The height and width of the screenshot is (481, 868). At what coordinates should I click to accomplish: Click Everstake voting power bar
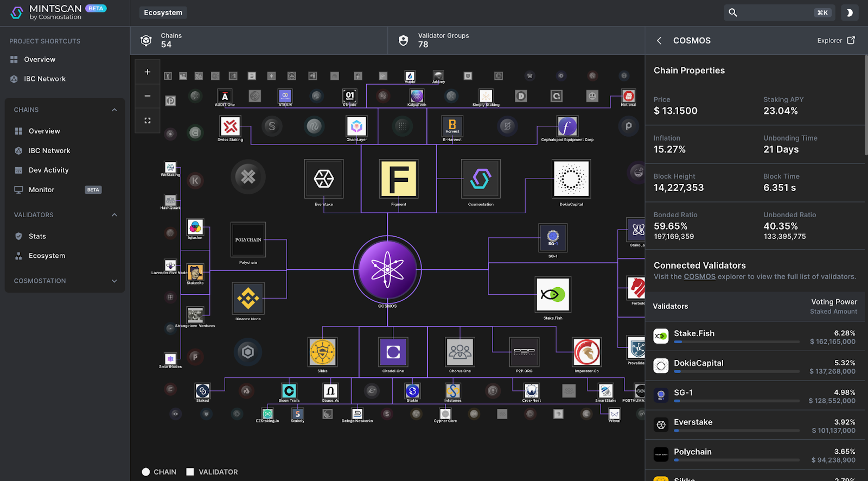[737, 431]
